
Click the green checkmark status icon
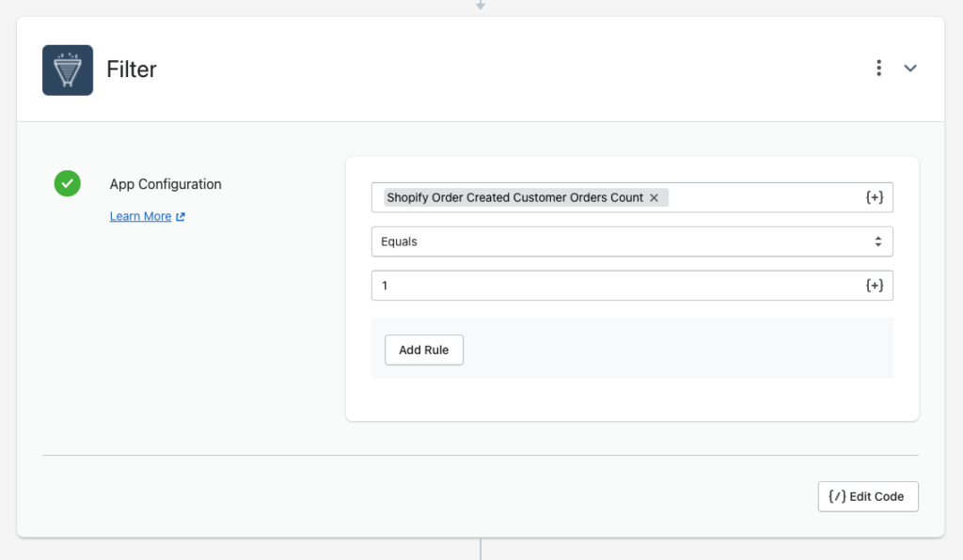(x=68, y=183)
